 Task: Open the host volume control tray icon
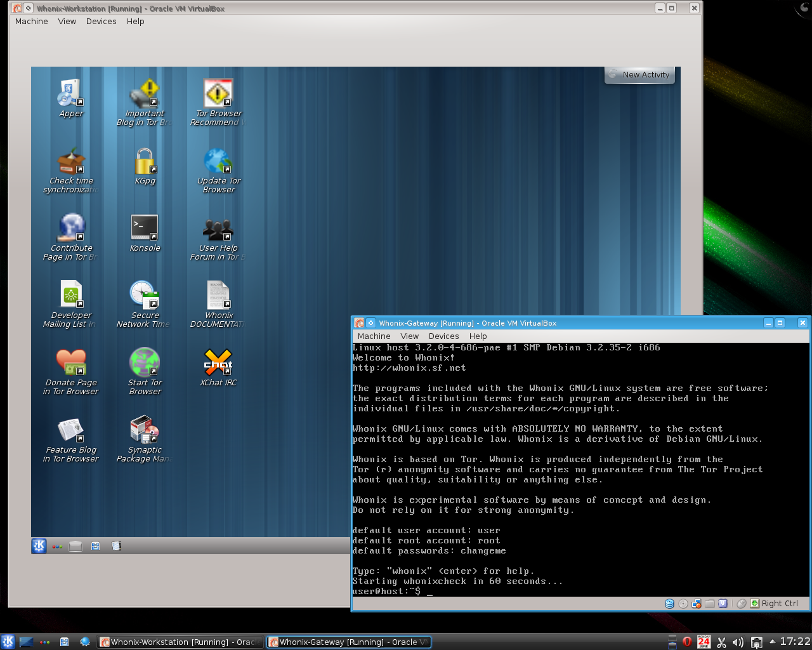(x=738, y=642)
